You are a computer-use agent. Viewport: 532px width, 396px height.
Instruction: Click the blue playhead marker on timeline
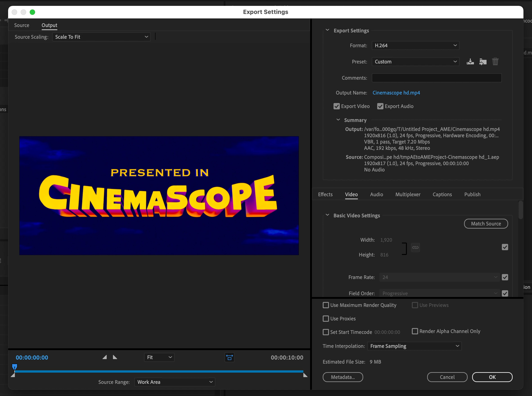[x=15, y=367]
